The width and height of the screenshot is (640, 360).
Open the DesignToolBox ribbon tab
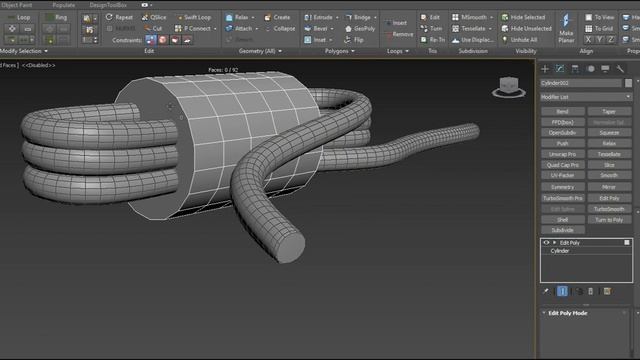[108, 5]
